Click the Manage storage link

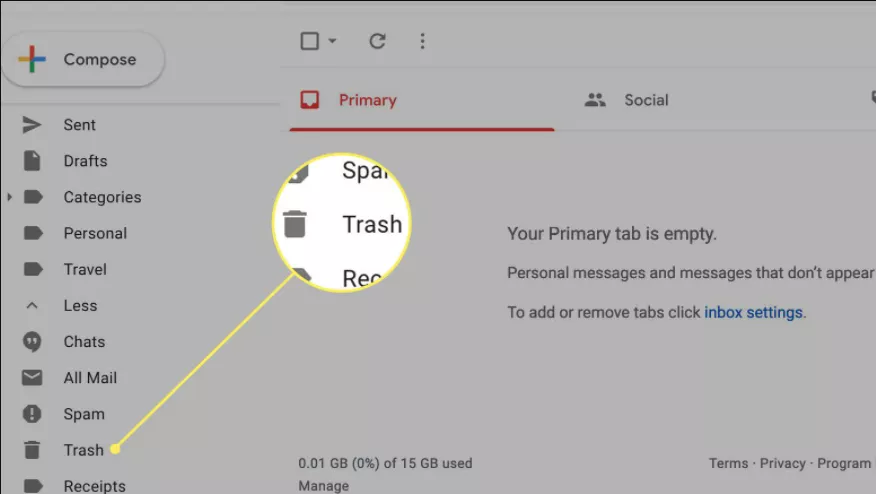click(x=323, y=486)
